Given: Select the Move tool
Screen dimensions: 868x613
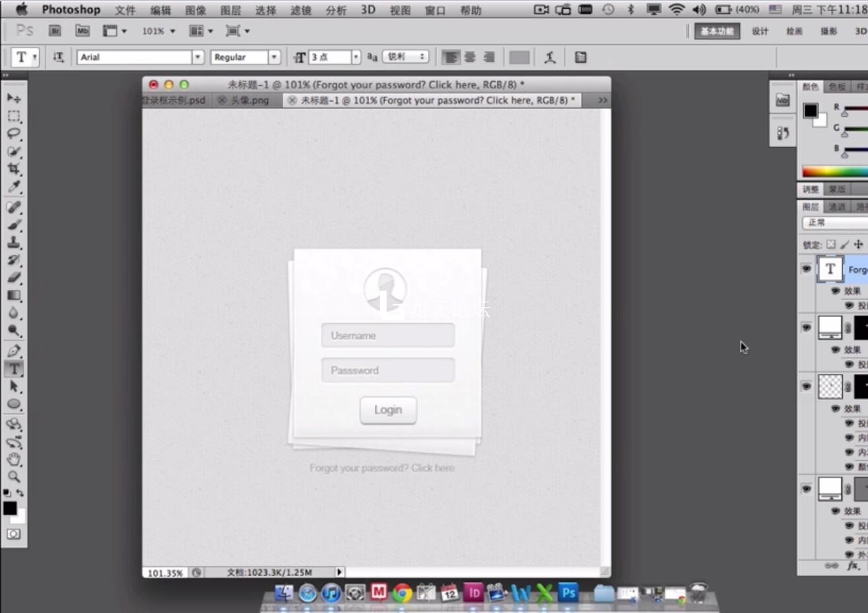Looking at the screenshot, I should 14,98.
